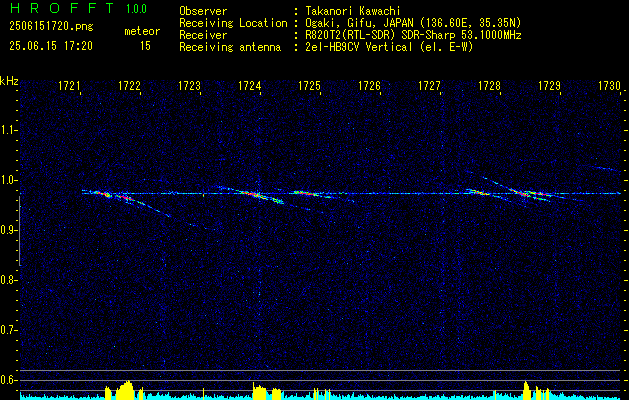Click the yellow power peak near 1724

click(260, 392)
